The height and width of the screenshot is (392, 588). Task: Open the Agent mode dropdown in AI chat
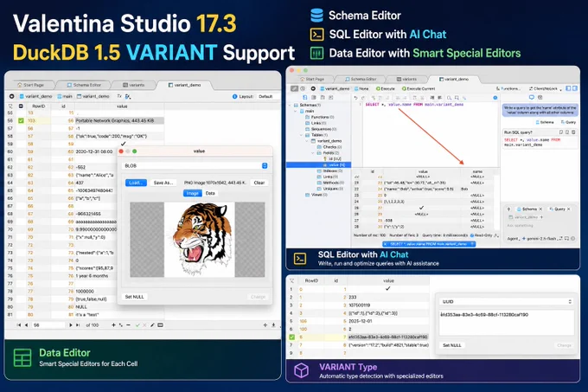[x=514, y=239]
